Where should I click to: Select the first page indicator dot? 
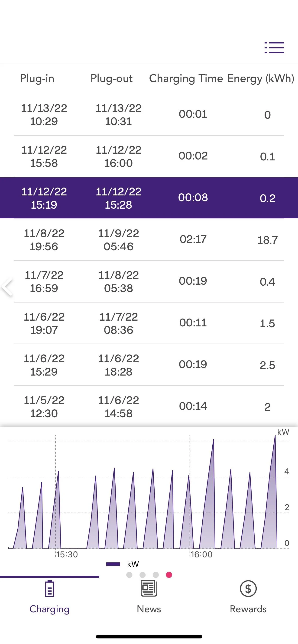129,575
